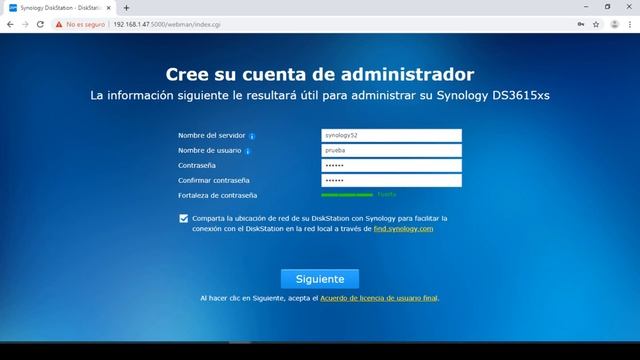Viewport: 640px width, 360px height.
Task: Click the forward navigation arrow
Action: click(25, 24)
